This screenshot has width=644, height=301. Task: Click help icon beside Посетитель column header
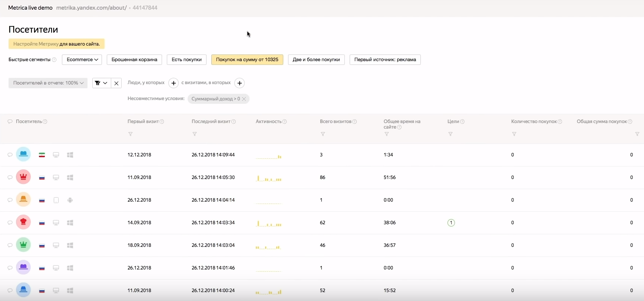45,122
